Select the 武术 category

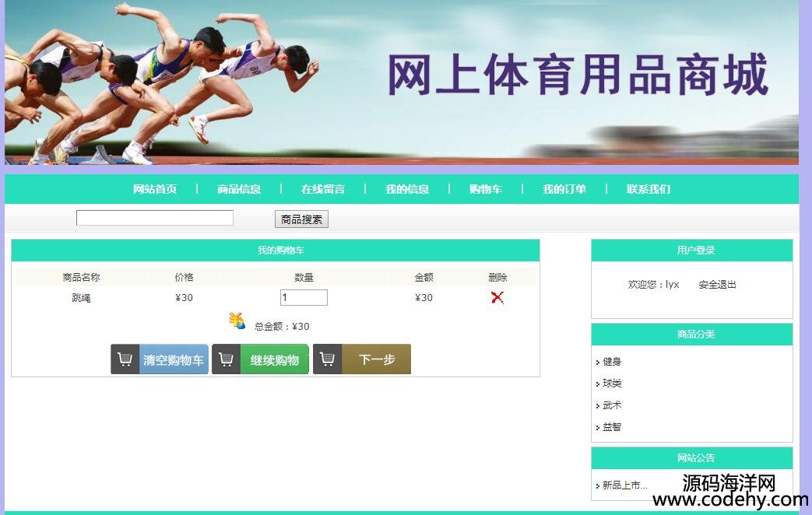pos(612,405)
